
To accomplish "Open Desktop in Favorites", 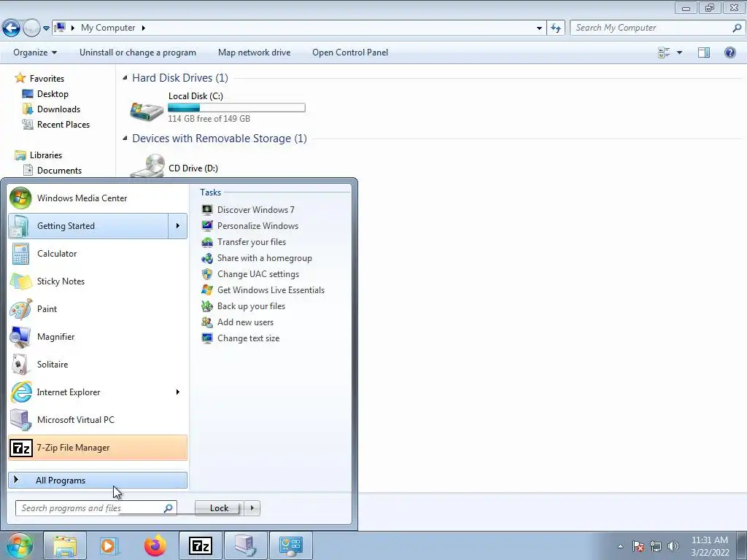I will pyautogui.click(x=53, y=94).
